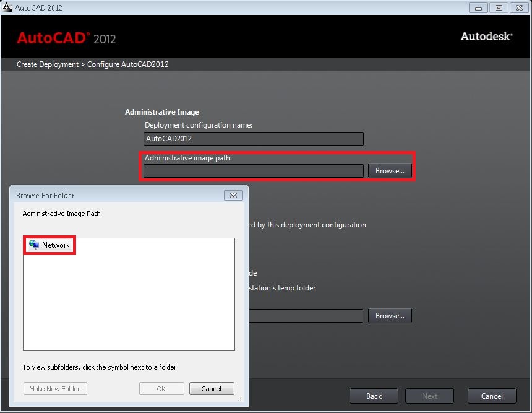Click the 'Browse For Folder' title text
Image resolution: width=532 pixels, height=413 pixels.
(x=45, y=196)
